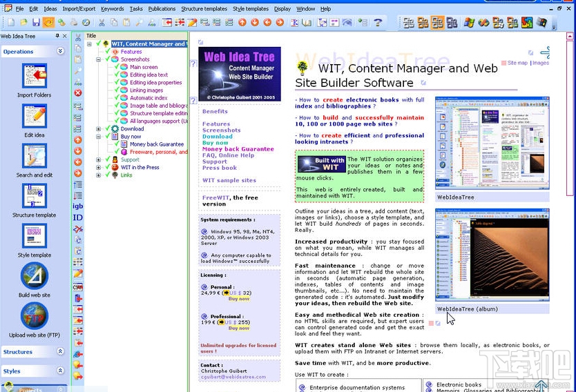Viewport: 576px width, 392px height.
Task: Open the Structure template operation
Action: coord(34,195)
